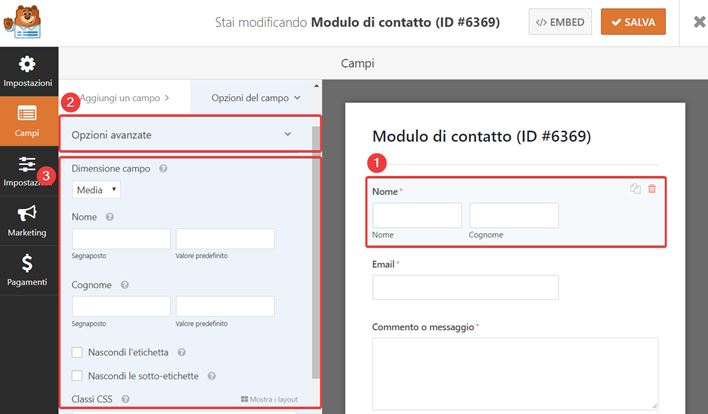Close the form builder with X
The height and width of the screenshot is (414, 708).
tap(699, 22)
